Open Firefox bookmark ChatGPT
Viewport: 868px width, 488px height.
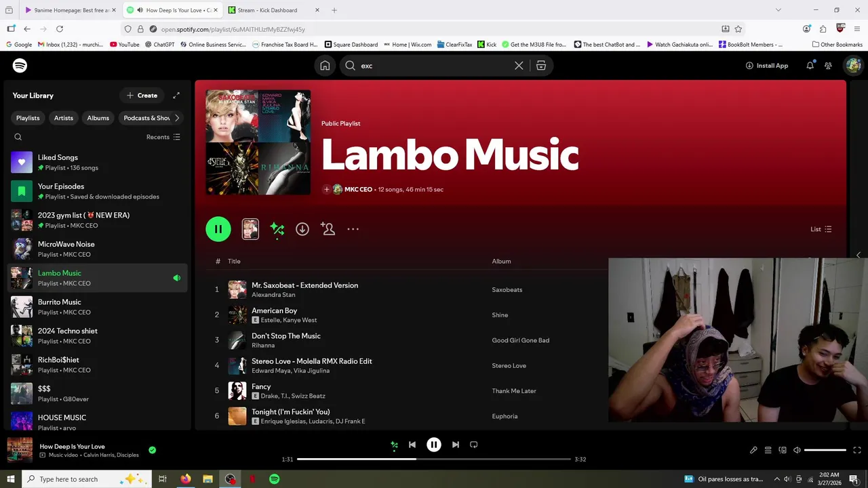[x=159, y=45]
